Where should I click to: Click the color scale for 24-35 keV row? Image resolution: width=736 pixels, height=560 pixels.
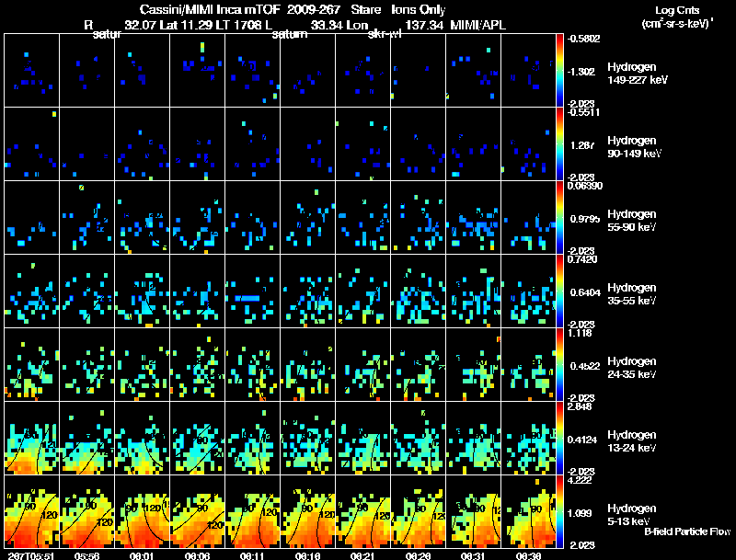click(559, 365)
